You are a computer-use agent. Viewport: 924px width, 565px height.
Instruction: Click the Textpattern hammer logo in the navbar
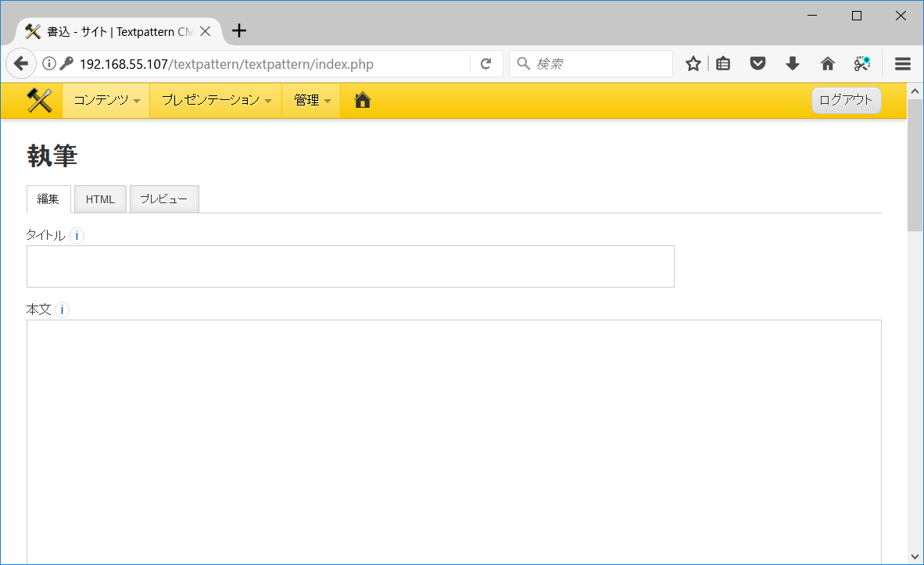[x=39, y=100]
